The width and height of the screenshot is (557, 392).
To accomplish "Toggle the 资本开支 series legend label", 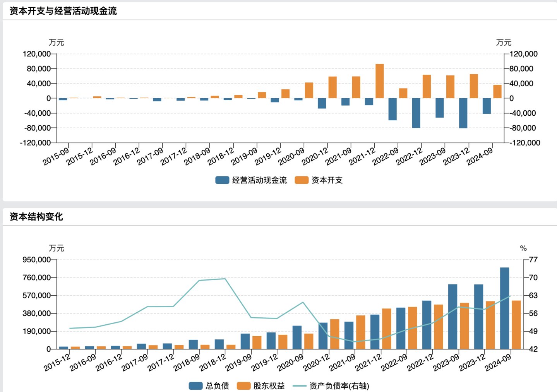I will coord(327,180).
